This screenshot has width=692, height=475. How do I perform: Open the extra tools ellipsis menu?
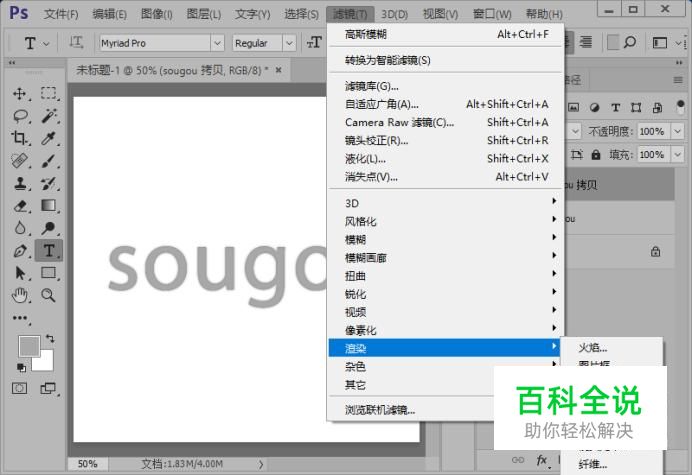20,318
